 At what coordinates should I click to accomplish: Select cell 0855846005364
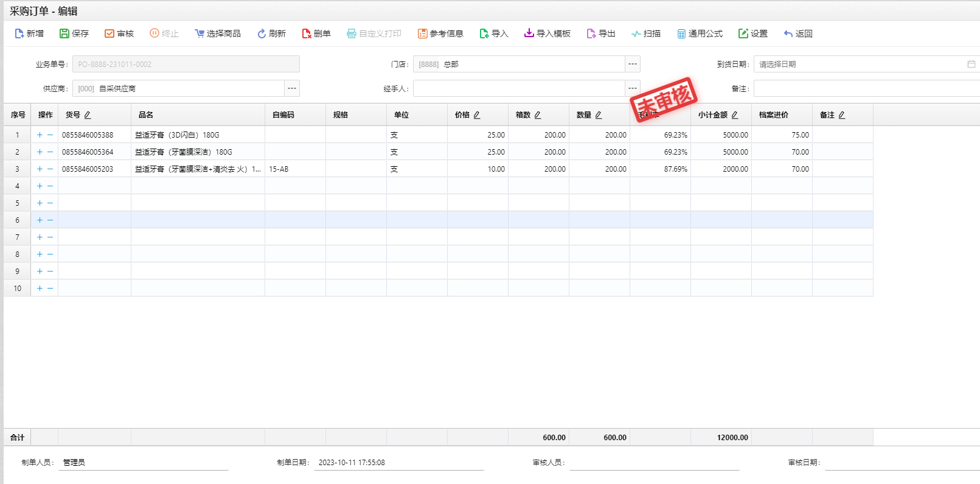[94, 152]
